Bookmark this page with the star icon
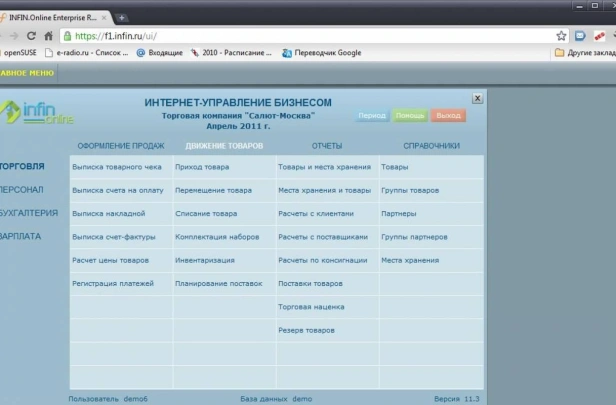Screen dimensions: 616x405 click(x=561, y=36)
